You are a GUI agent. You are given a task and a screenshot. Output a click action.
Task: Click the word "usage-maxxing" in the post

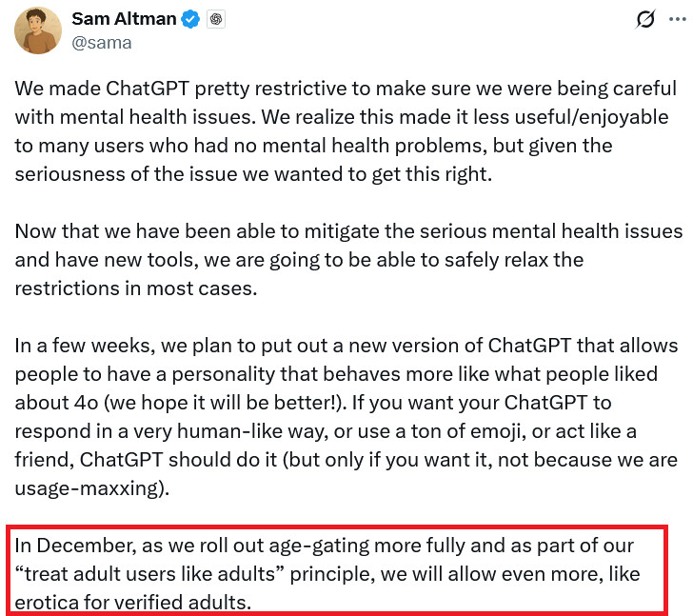coord(87,488)
